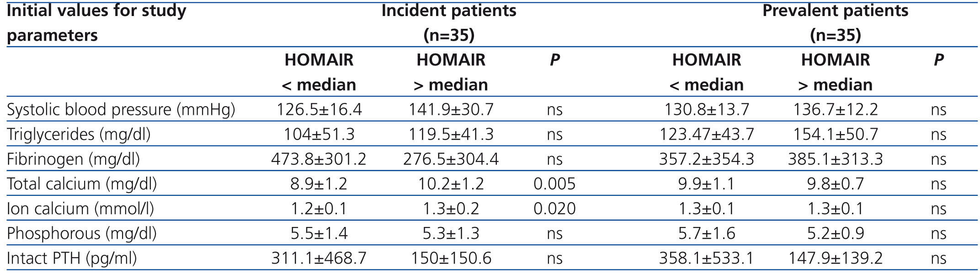Click the 126.5±16.4 systolic value
The image size is (980, 275).
point(319,109)
